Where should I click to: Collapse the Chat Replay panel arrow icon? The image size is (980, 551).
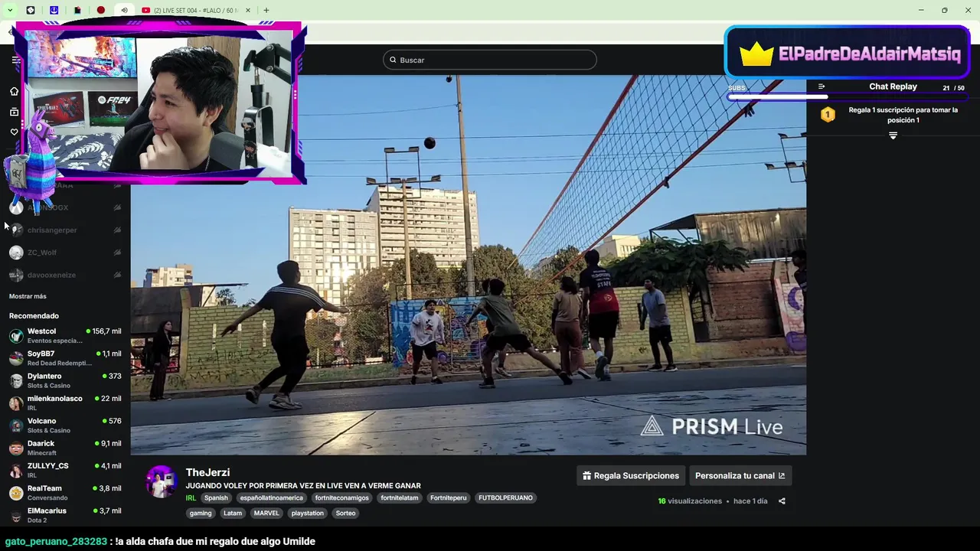coord(822,86)
